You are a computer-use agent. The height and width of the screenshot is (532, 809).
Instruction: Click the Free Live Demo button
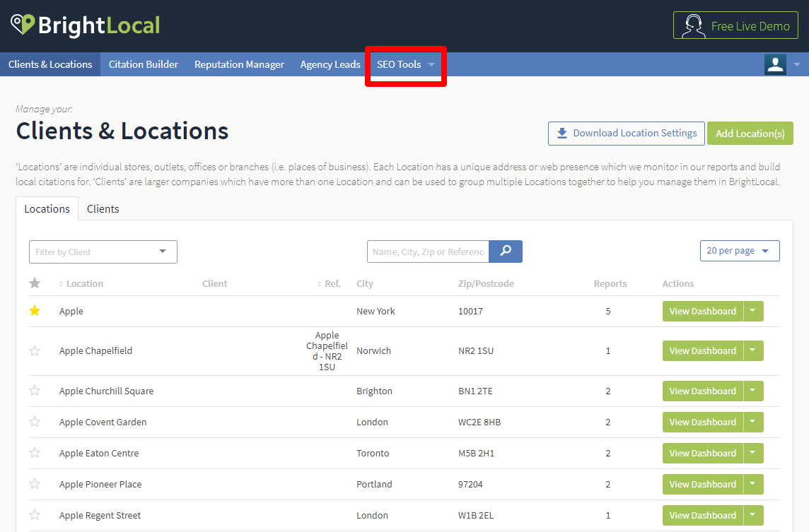(735, 25)
